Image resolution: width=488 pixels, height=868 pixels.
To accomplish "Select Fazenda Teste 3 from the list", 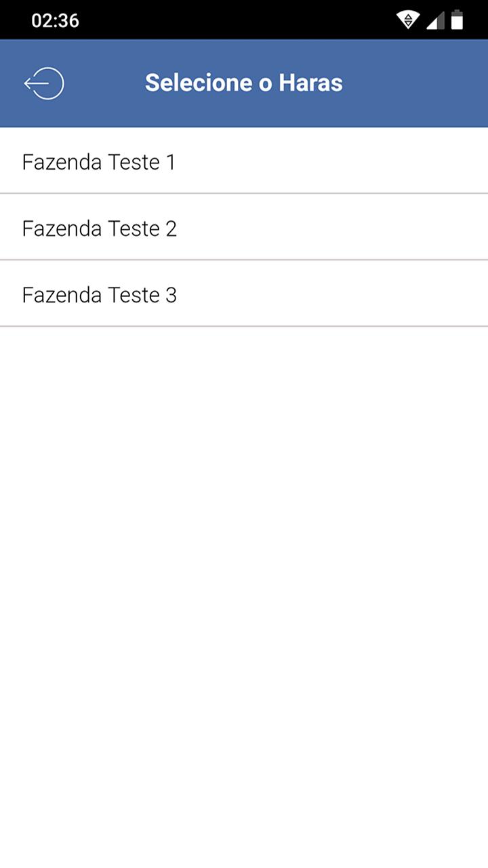I will 244,294.
